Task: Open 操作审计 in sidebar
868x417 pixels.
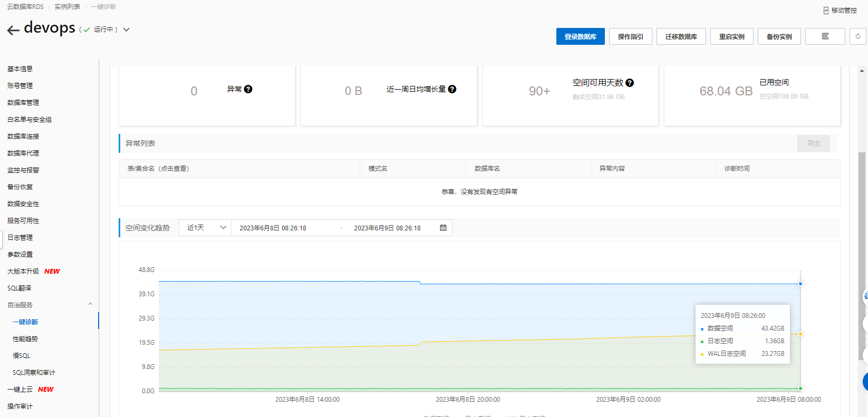Action: pyautogui.click(x=20, y=406)
